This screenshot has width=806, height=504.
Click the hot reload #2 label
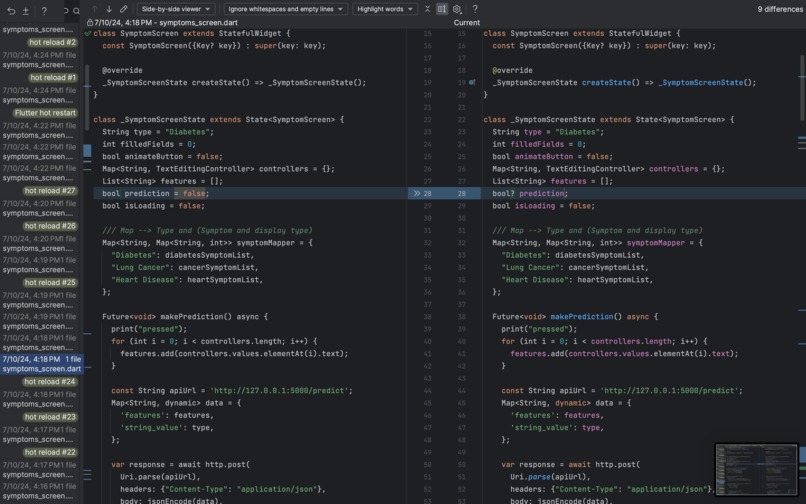[x=52, y=43]
